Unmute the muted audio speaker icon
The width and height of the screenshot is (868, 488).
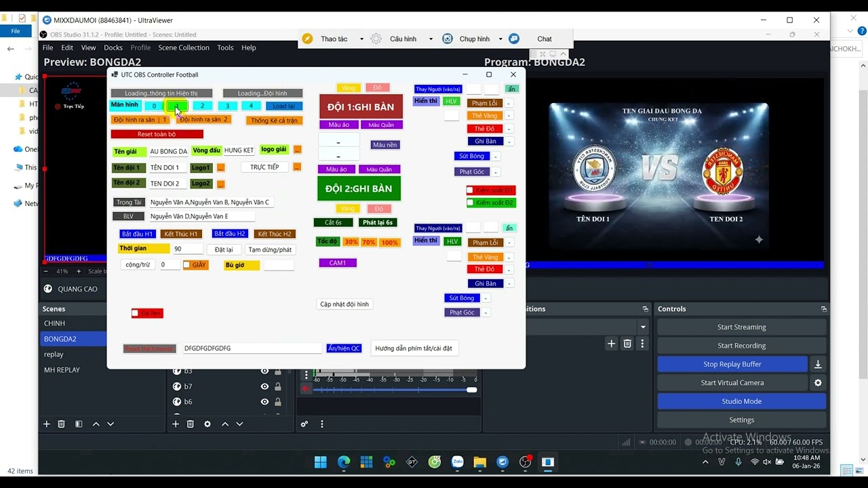click(307, 389)
